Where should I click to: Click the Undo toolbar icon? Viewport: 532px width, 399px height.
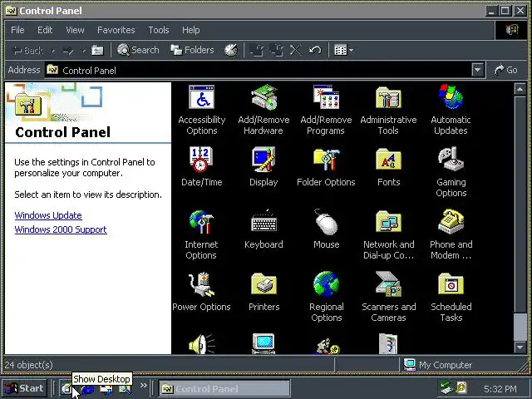coord(315,50)
